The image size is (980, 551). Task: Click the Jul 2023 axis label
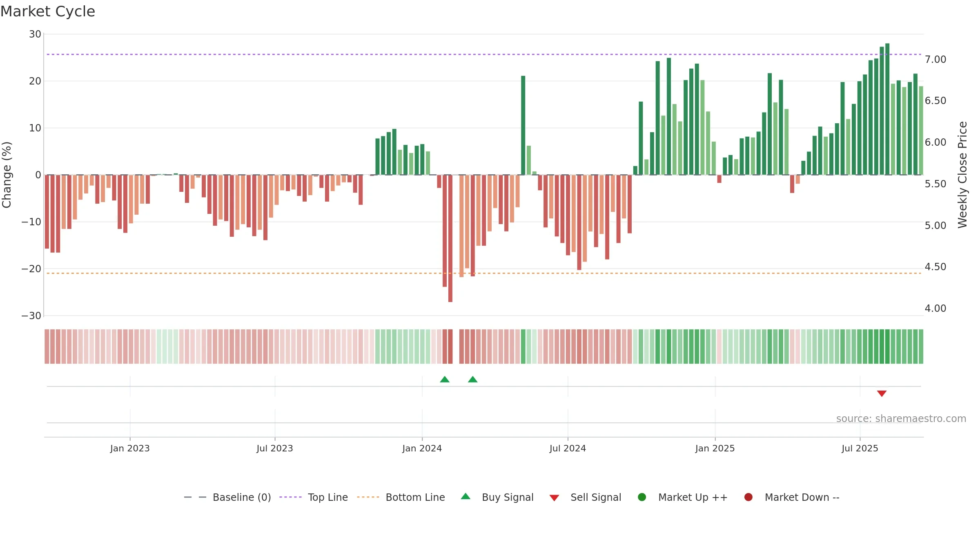coord(275,448)
